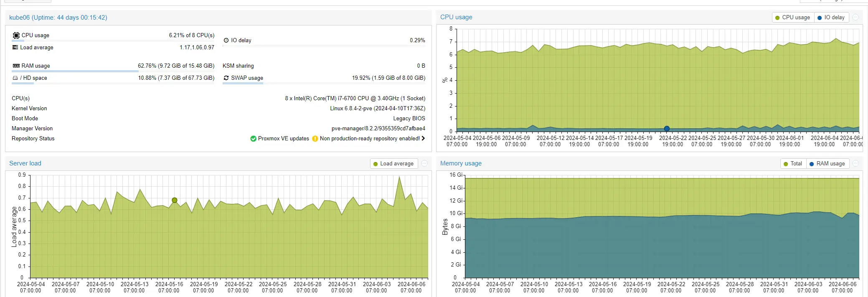Toggle Load average legend in Server load chart
The height and width of the screenshot is (297, 868).
tap(393, 164)
